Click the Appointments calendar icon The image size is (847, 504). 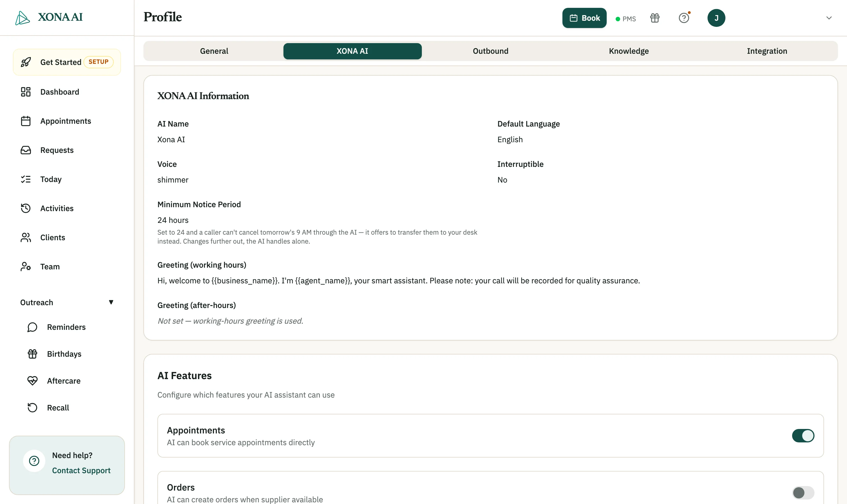(x=26, y=121)
